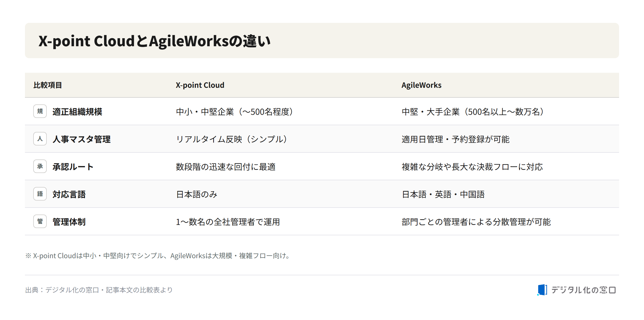
Task: Select the 人事マスタ管理 row label
Action: point(82,139)
